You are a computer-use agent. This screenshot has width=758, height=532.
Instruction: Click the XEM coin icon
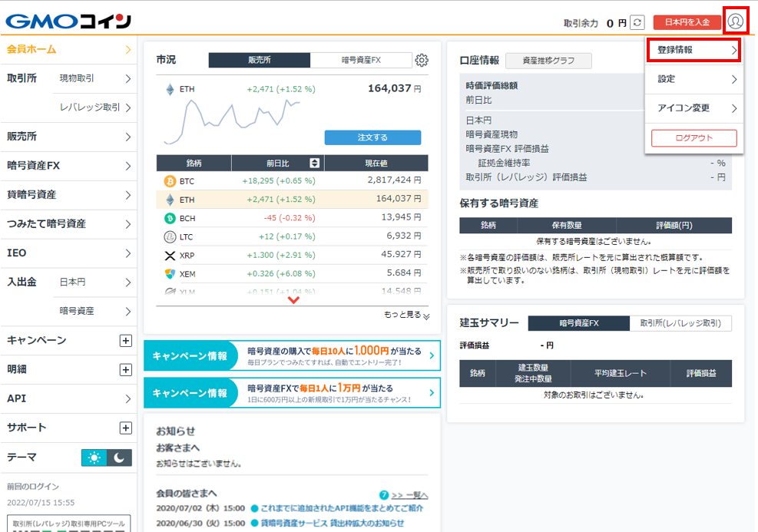(x=170, y=274)
